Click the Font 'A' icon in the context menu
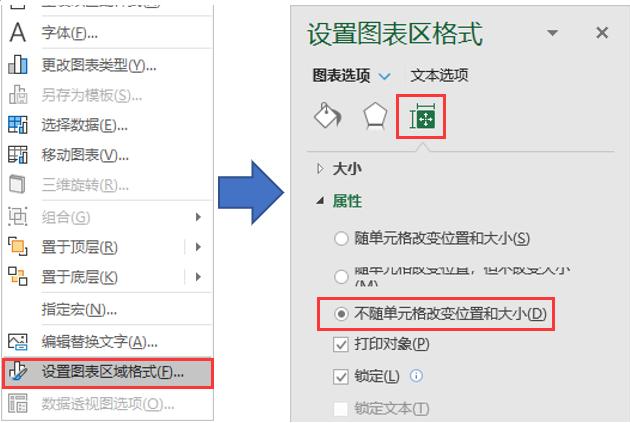The image size is (630, 423). point(18,33)
